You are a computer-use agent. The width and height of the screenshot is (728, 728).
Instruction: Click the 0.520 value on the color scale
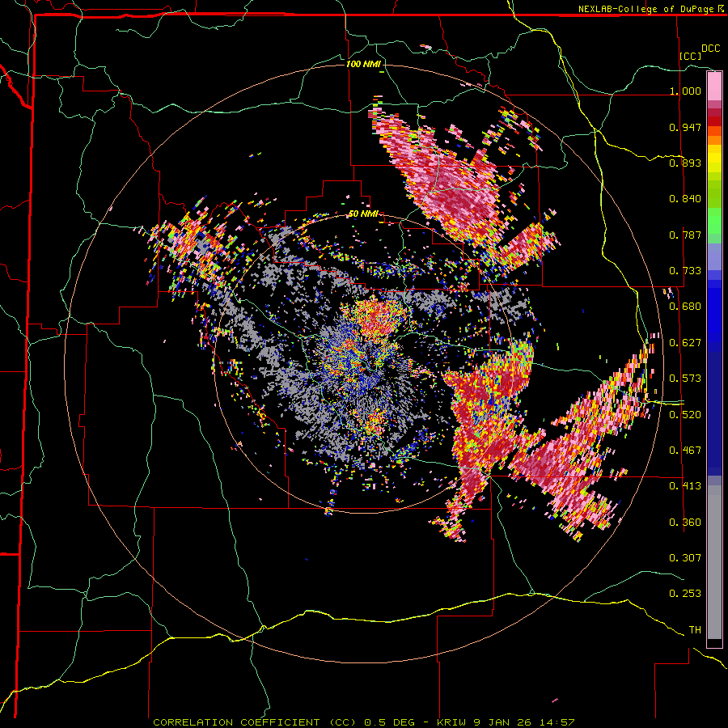(685, 414)
